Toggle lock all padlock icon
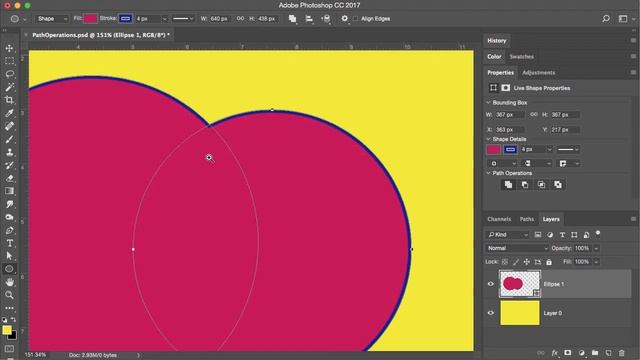This screenshot has height=360, width=640. coord(549,262)
